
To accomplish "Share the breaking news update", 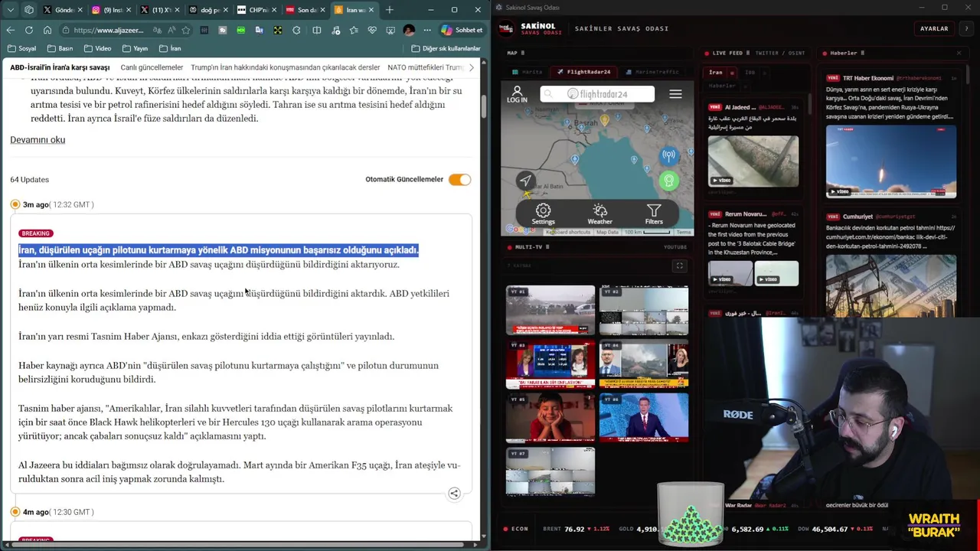I will 454,494.
